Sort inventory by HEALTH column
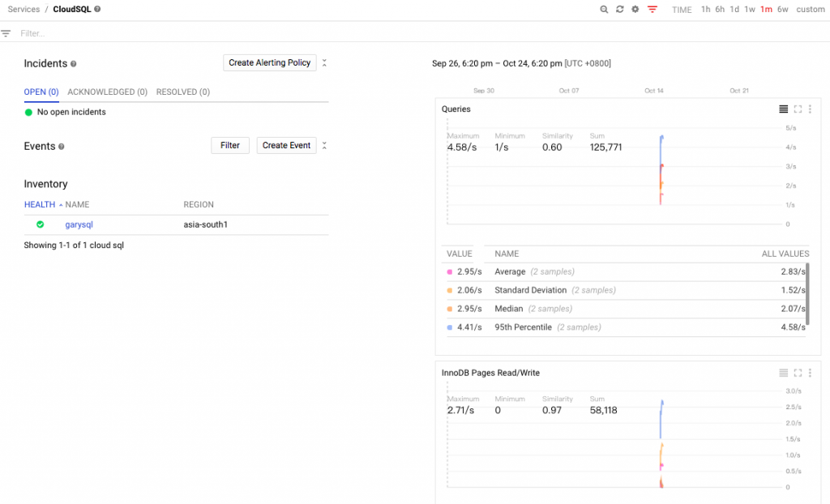This screenshot has width=830, height=504. 40,204
